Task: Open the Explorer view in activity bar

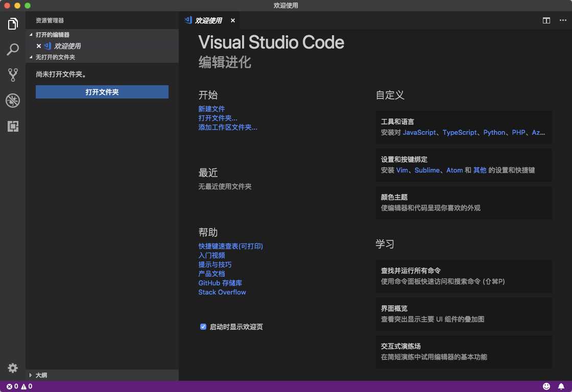Action: (13, 24)
